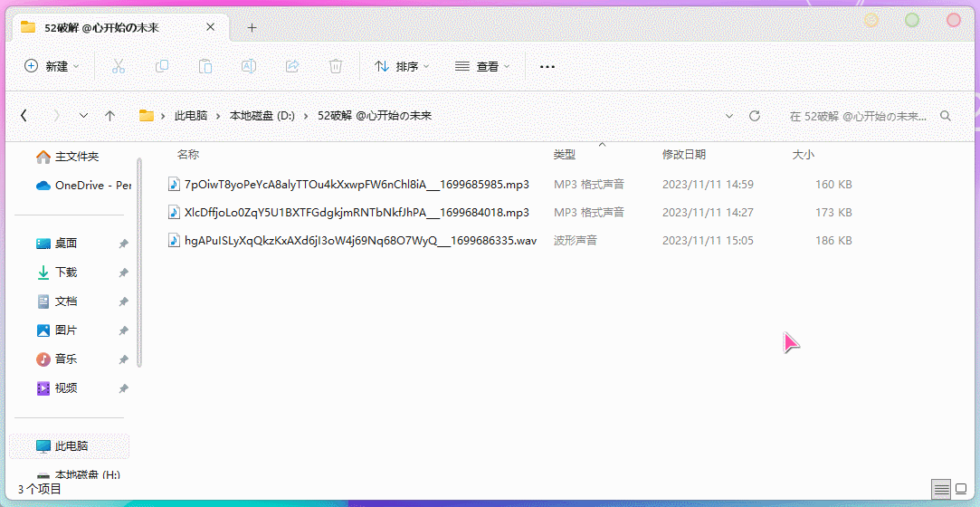The width and height of the screenshot is (980, 507).
Task: Click the Copy icon in toolbar
Action: pyautogui.click(x=162, y=66)
